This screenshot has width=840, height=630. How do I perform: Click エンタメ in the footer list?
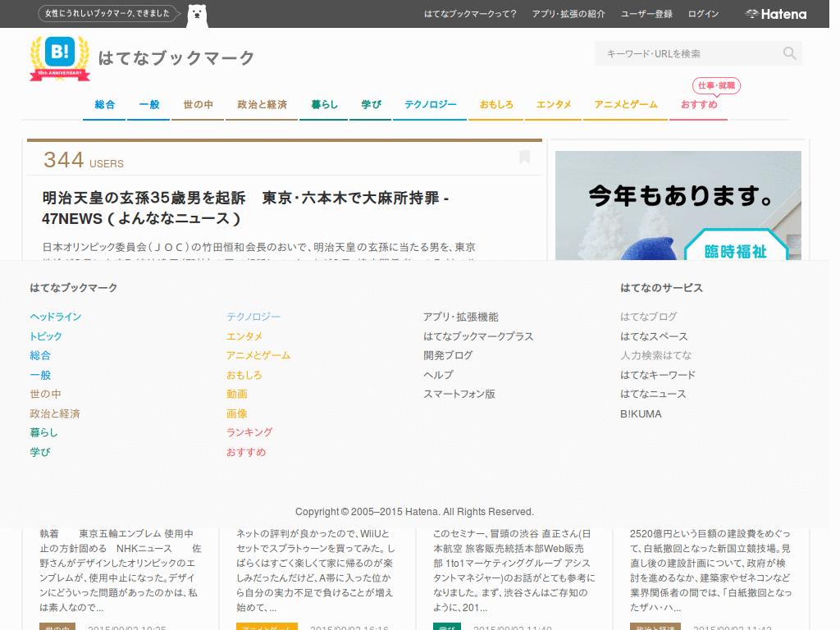[244, 336]
